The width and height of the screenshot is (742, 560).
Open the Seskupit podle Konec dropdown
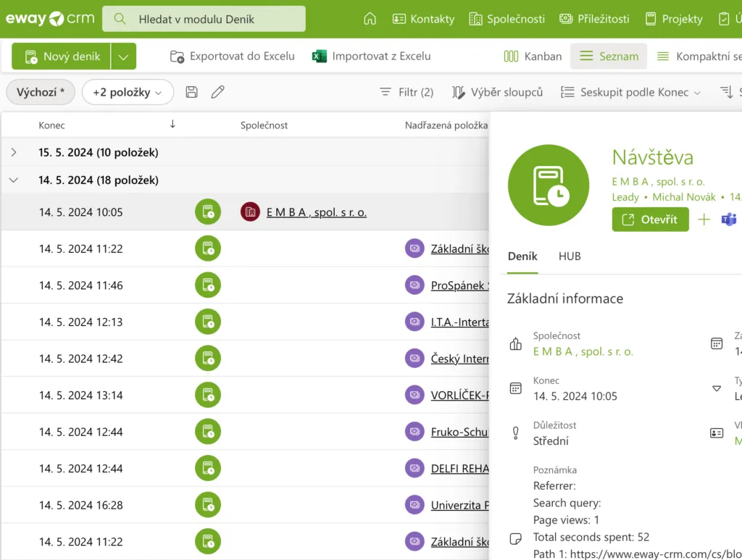point(630,92)
